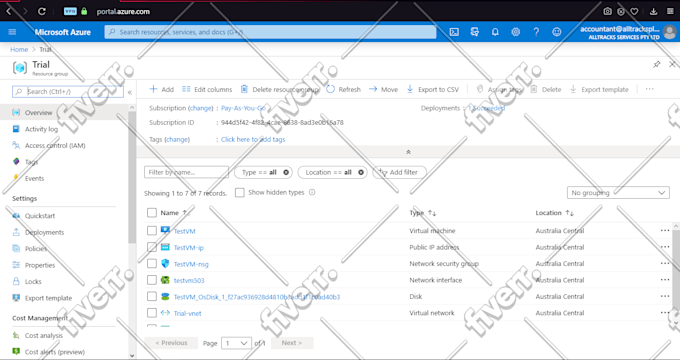
Task: Open the Feedback smiley
Action: (x=556, y=32)
